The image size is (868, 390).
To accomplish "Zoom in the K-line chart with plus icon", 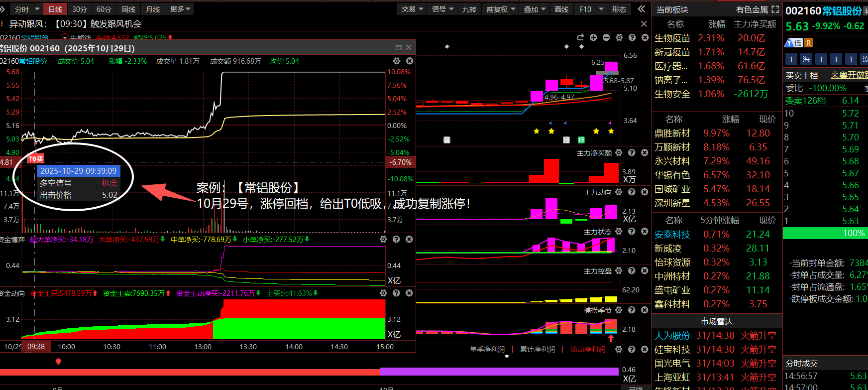I will pos(593,38).
